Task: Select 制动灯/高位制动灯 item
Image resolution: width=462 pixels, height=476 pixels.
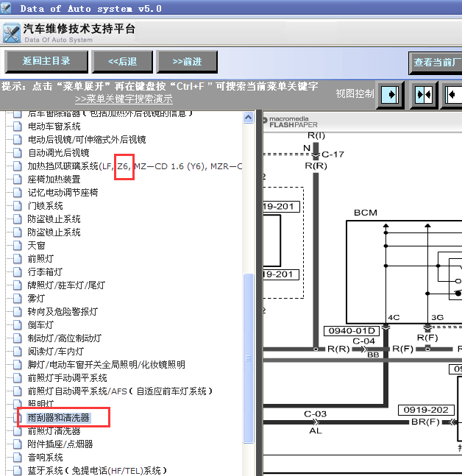Action: pyautogui.click(x=65, y=338)
